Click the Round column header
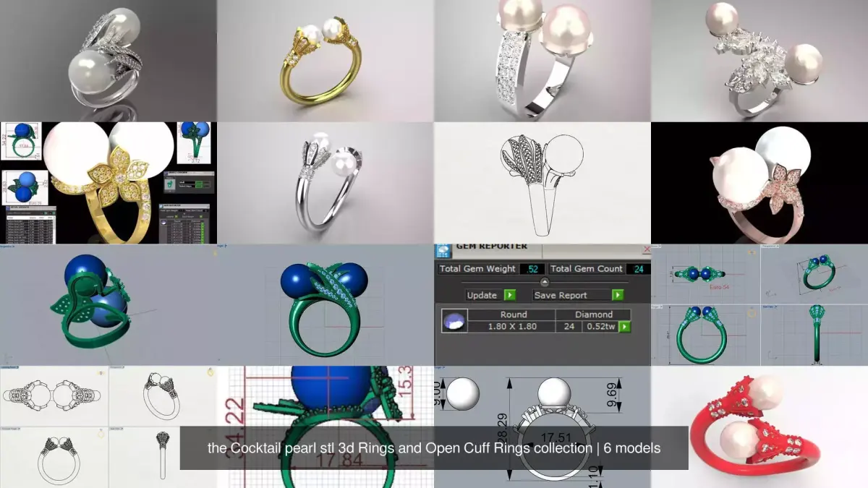Screen dimensions: 868x488 click(x=513, y=315)
